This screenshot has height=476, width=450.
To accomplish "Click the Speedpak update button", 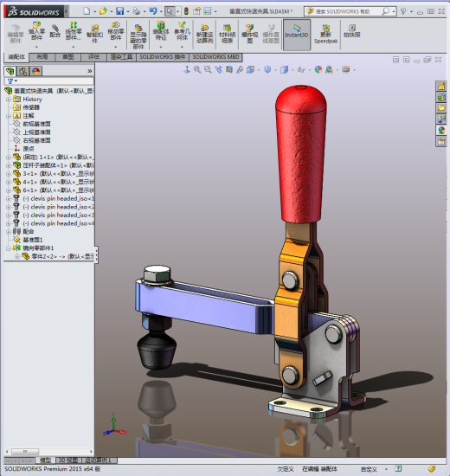I will tap(325, 34).
